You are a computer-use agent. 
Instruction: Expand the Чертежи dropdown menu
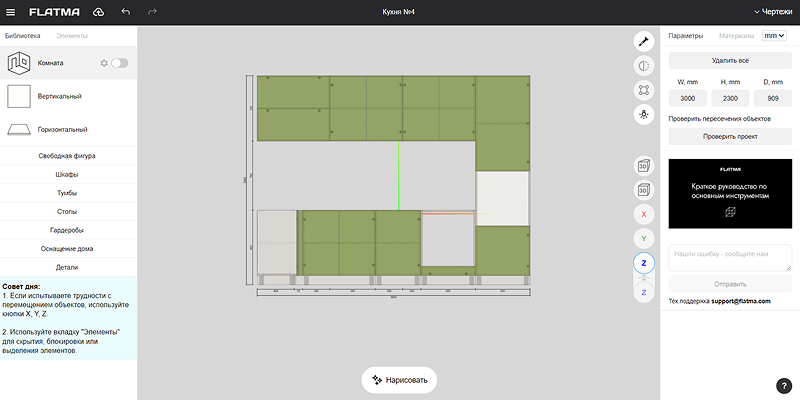(x=770, y=12)
